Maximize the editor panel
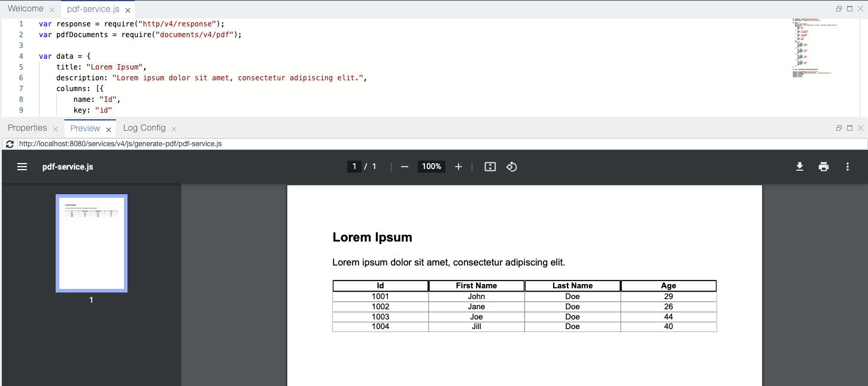868x386 pixels. pos(849,9)
